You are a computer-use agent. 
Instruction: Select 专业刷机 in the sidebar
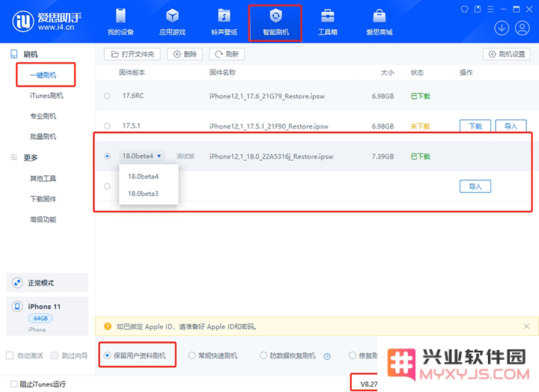coord(43,116)
